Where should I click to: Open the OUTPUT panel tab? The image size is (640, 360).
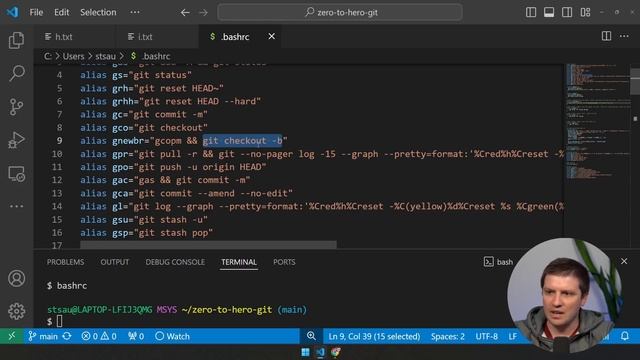(x=115, y=262)
